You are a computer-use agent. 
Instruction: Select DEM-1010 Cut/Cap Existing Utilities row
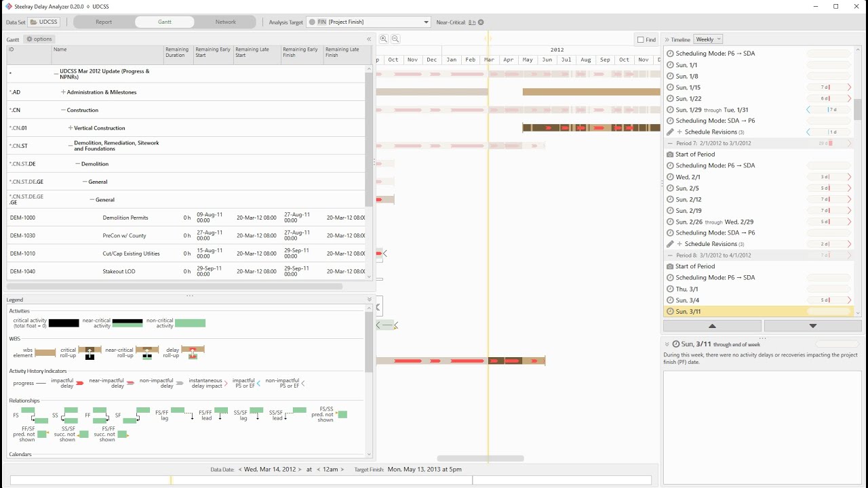coord(186,253)
